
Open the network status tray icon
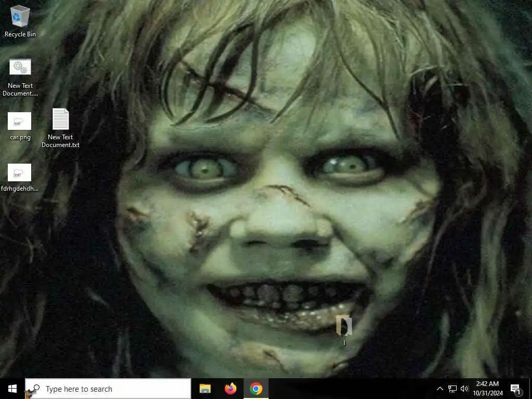pos(453,389)
